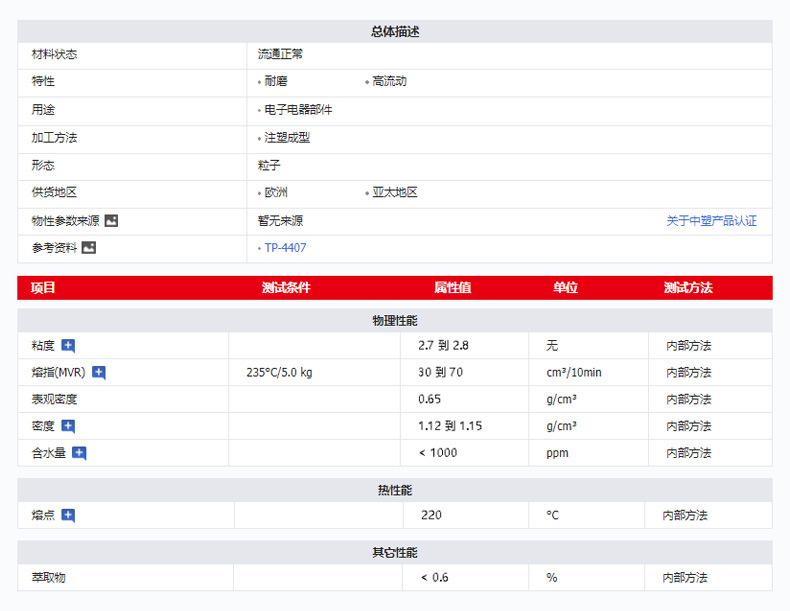Click the 熔点 plus icon
The width and height of the screenshot is (790, 611).
tap(68, 516)
